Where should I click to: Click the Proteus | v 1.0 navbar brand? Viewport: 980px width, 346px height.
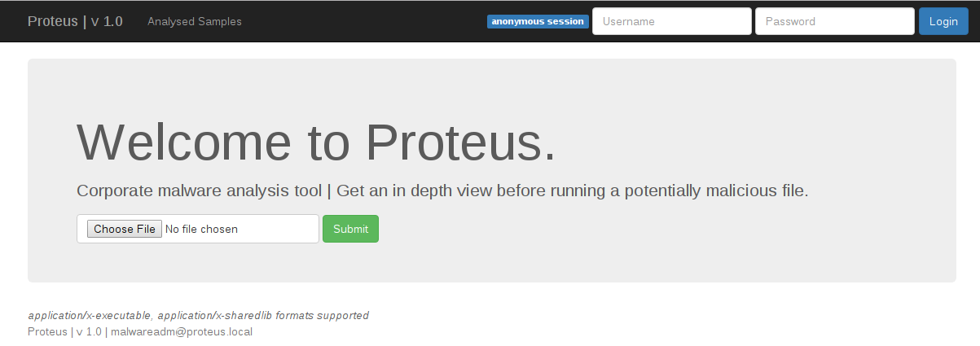75,21
